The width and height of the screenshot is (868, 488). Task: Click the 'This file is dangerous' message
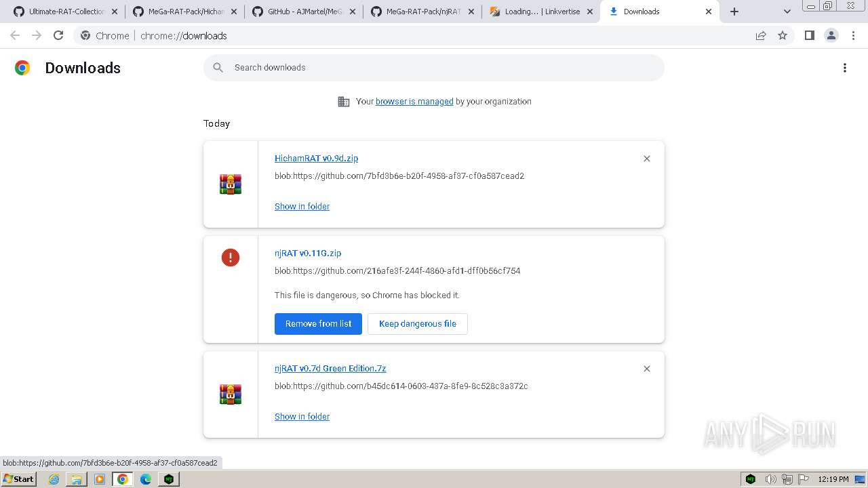point(367,296)
